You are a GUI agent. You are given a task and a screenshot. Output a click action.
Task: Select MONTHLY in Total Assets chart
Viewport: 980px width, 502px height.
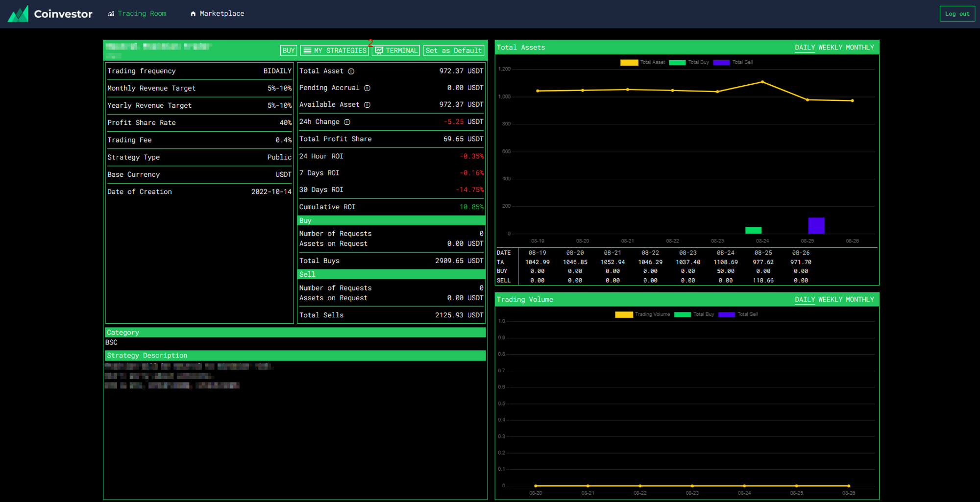tap(859, 48)
